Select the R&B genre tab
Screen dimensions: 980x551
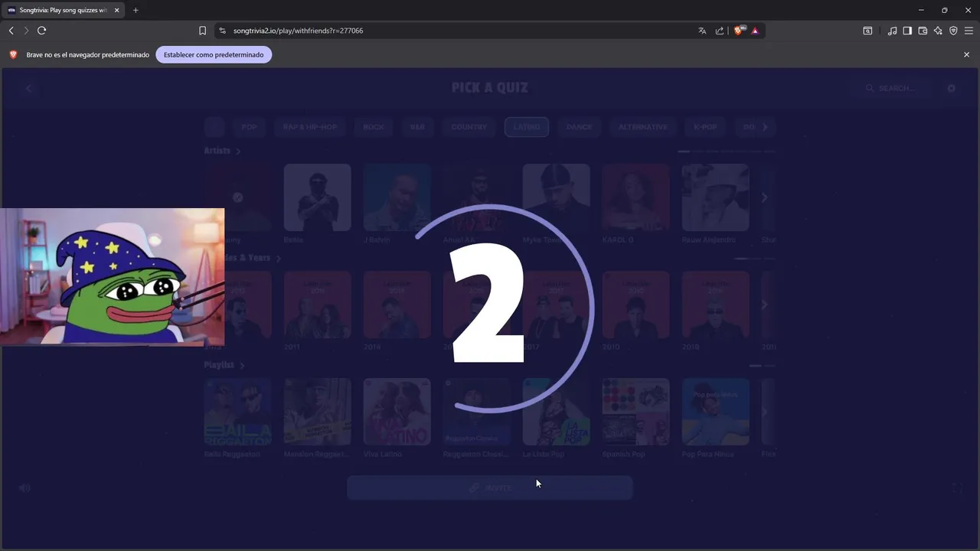tap(417, 127)
